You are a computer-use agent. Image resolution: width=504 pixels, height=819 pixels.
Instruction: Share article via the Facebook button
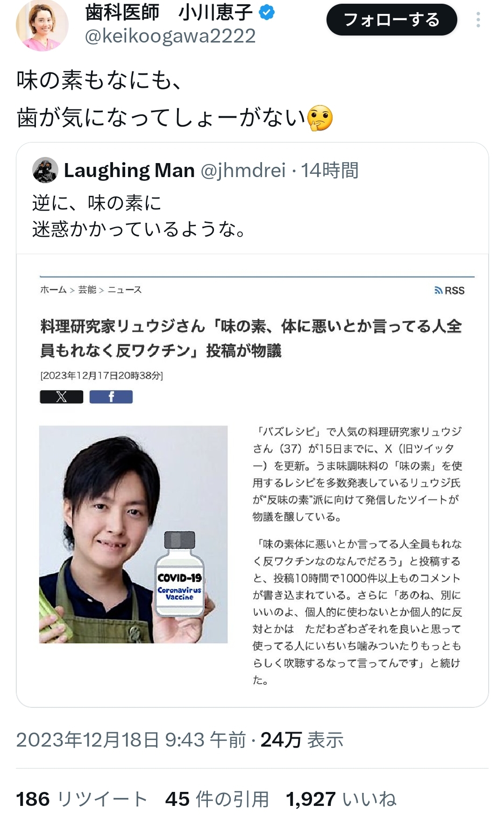(111, 397)
